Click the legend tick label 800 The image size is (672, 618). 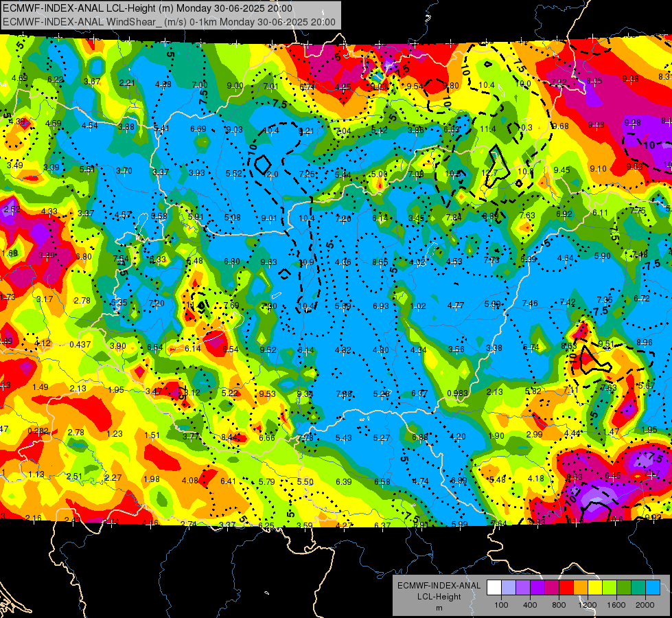[559, 605]
